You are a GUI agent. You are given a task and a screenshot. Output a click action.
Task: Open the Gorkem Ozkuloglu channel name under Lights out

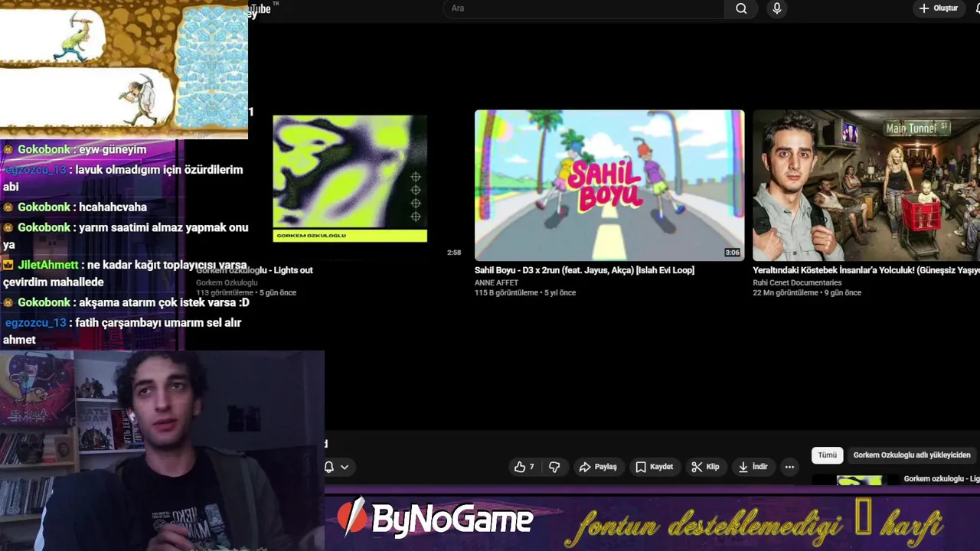[x=227, y=282]
